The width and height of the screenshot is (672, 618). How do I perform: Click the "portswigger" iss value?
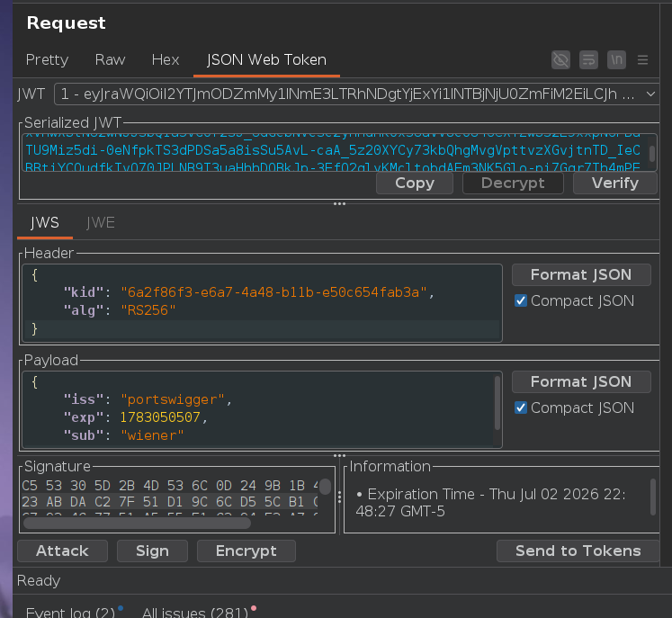coord(173,399)
